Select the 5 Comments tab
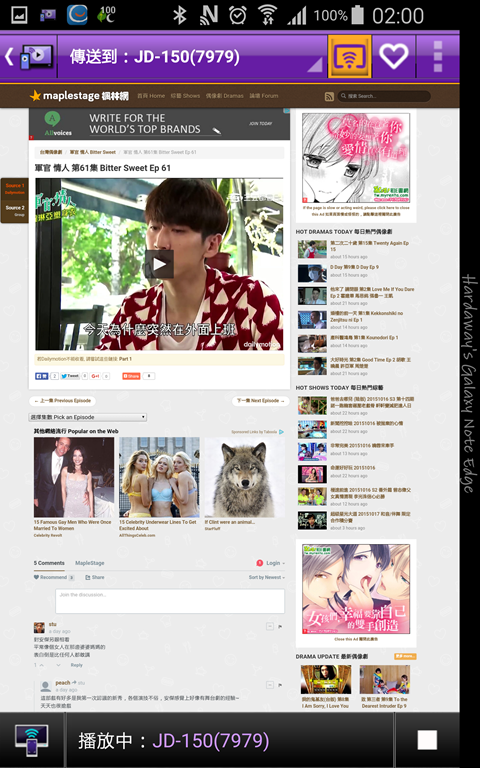Screen dimensions: 480x768 pos(49,563)
